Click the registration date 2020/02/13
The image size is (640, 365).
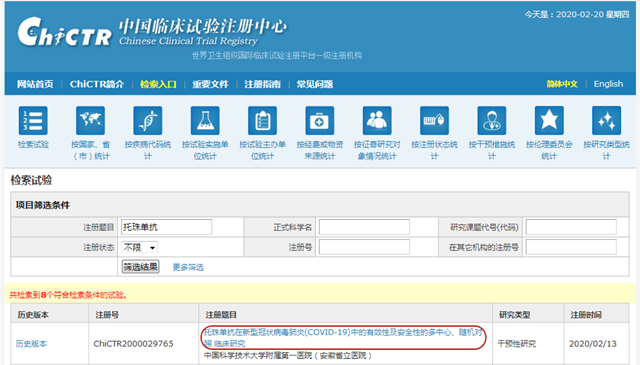[593, 344]
